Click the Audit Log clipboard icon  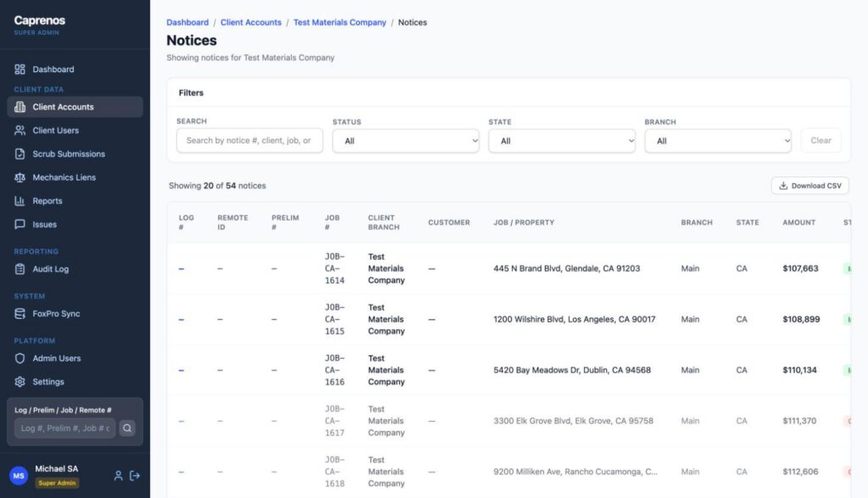pyautogui.click(x=20, y=269)
